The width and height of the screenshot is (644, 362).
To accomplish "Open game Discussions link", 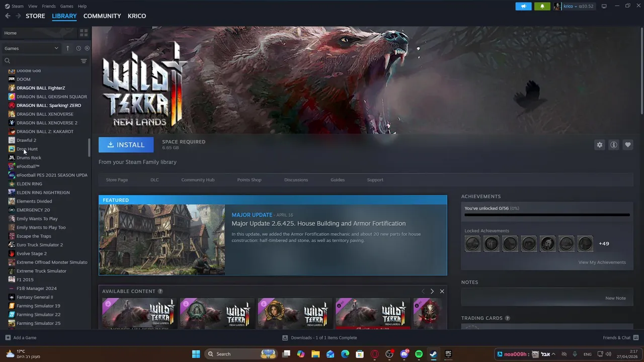I will 296,179.
